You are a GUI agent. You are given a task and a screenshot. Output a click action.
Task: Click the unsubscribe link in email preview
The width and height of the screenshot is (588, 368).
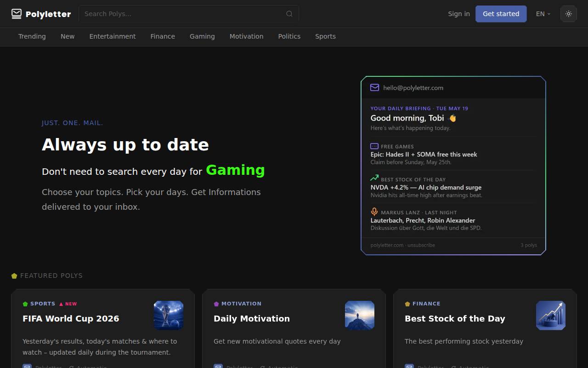pyautogui.click(x=421, y=245)
